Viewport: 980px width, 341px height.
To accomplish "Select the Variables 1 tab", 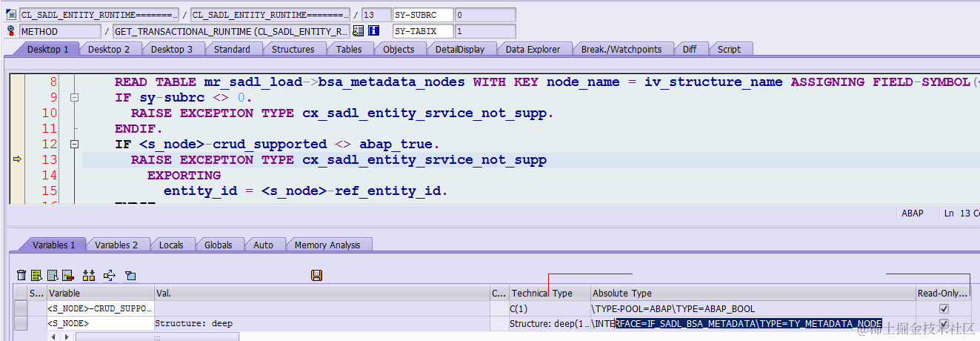I will click(53, 245).
